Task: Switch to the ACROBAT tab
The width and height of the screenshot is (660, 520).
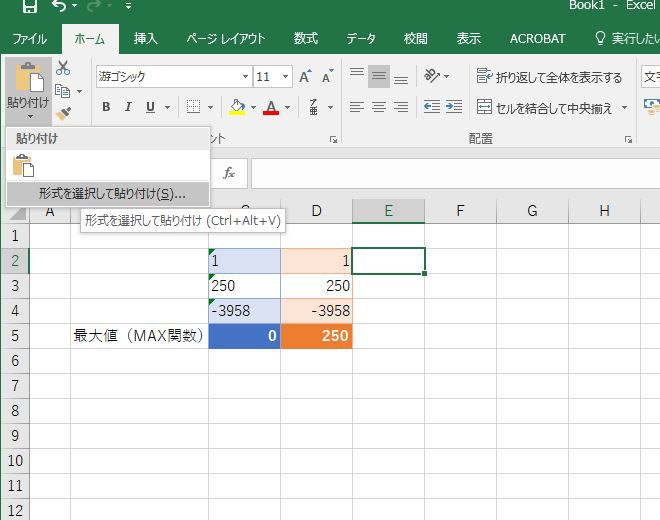Action: 537,39
